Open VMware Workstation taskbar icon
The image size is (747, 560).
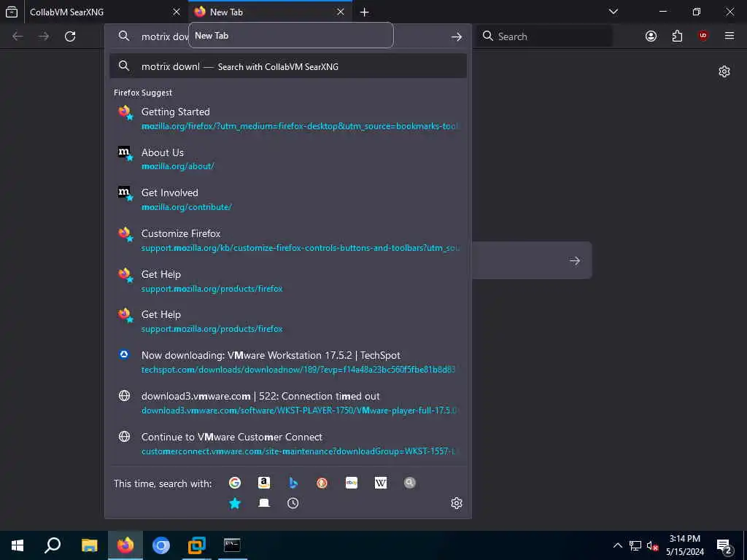tap(196, 545)
